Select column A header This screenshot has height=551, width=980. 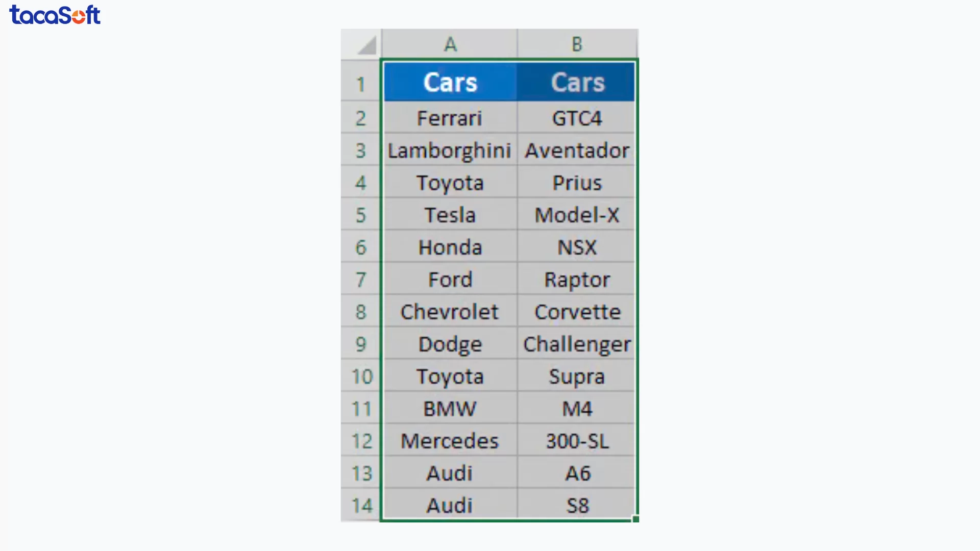pos(449,44)
